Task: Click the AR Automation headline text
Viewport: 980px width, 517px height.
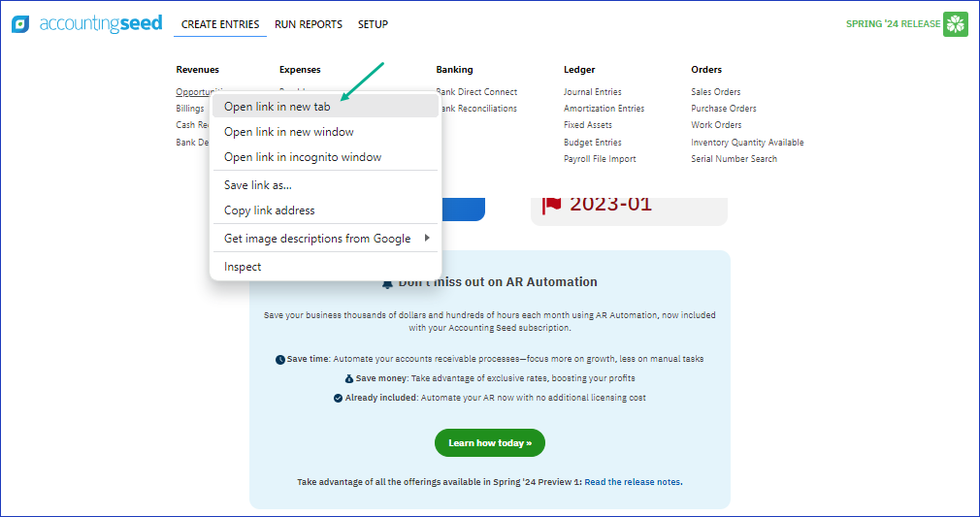Action: pyautogui.click(x=498, y=282)
